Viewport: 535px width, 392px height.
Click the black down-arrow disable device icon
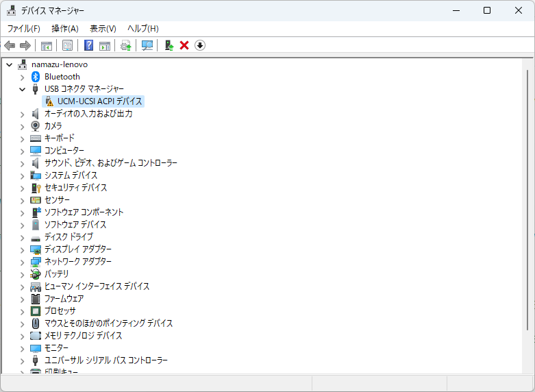200,45
